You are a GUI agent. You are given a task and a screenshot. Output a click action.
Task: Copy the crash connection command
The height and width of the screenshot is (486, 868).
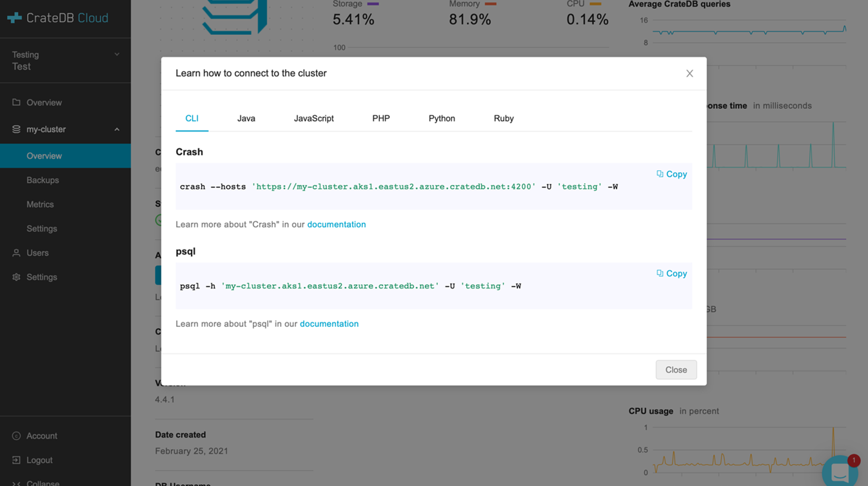pyautogui.click(x=672, y=173)
